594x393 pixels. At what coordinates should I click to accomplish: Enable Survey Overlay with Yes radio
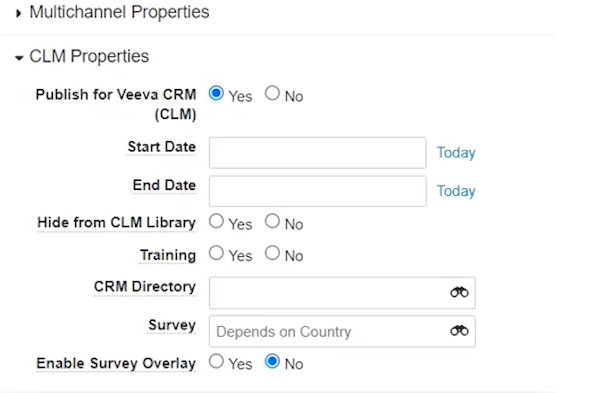click(216, 361)
